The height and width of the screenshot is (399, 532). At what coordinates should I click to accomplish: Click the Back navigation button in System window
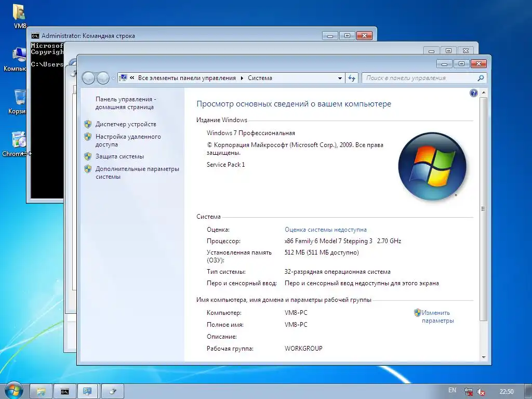point(88,78)
